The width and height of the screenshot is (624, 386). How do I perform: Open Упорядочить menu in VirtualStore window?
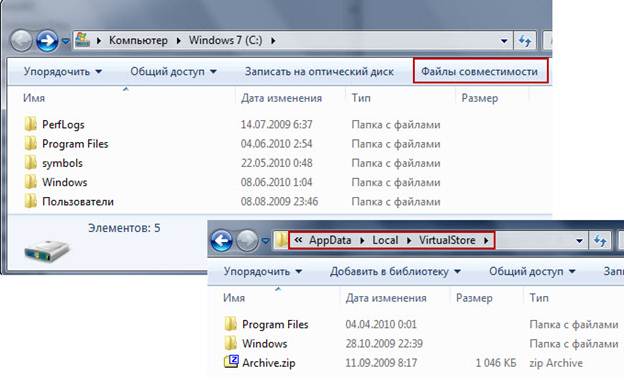tap(263, 272)
